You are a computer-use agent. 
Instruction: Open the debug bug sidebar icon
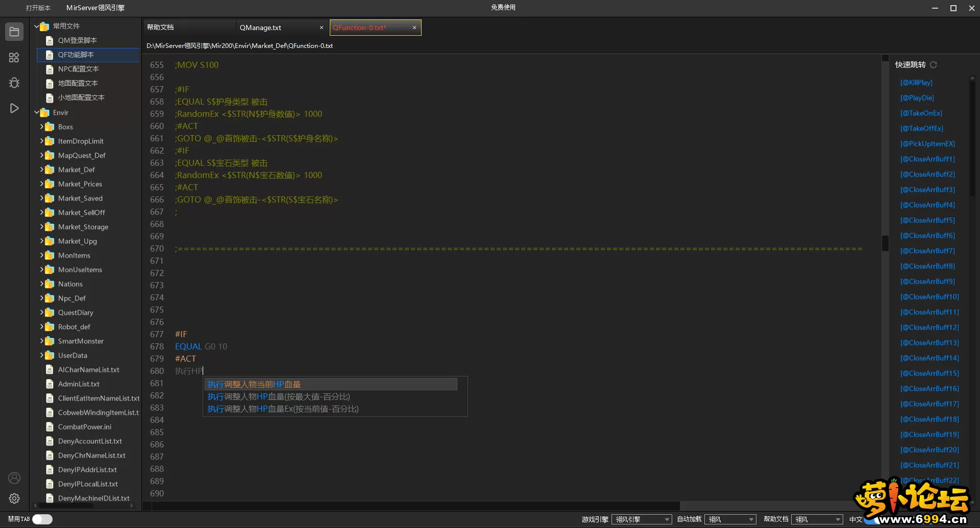point(14,83)
